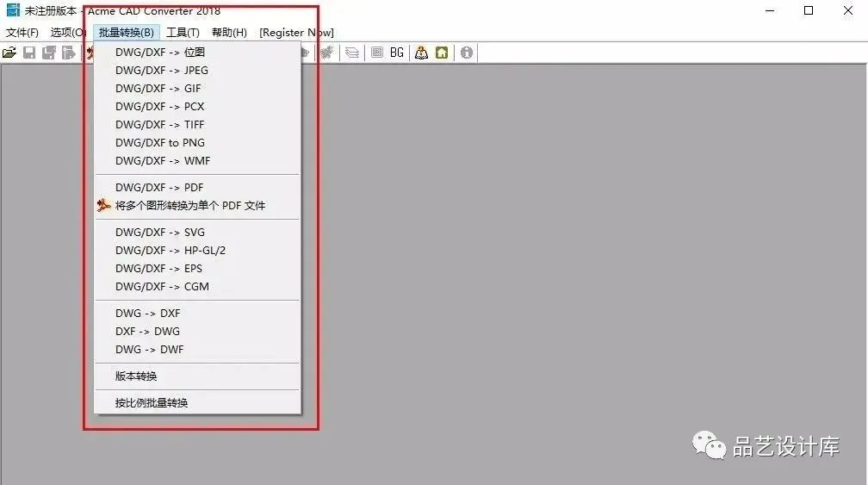Click the layers stack toolbar icon

pos(352,53)
